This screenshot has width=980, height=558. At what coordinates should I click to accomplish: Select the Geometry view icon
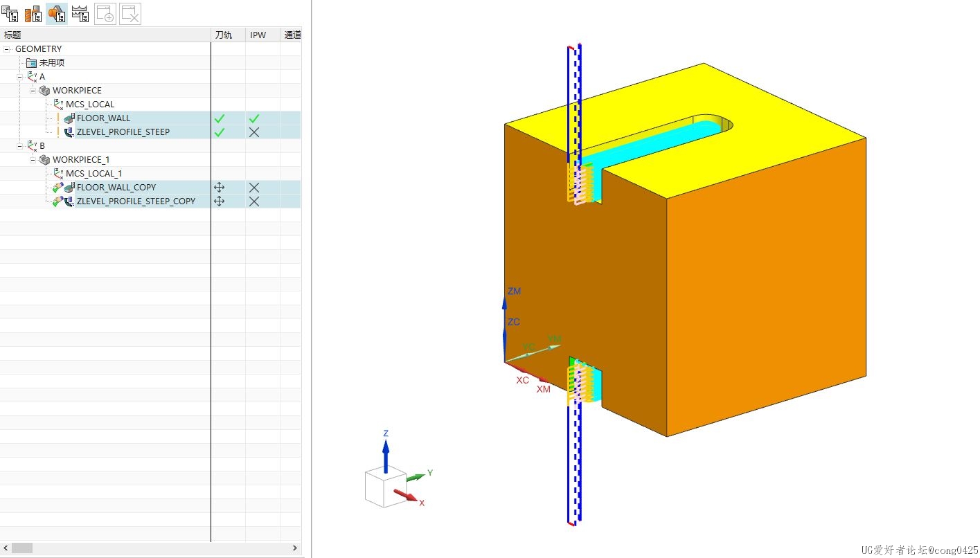click(57, 13)
